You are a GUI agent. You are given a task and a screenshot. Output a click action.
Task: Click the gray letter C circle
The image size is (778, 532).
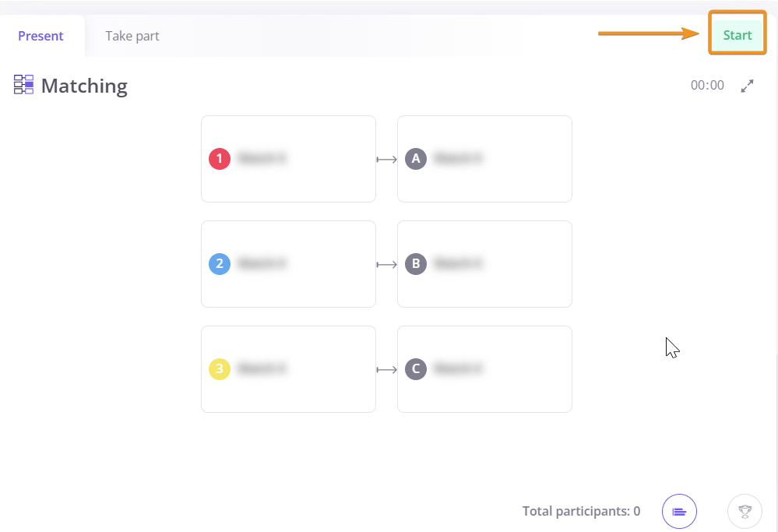pos(416,369)
